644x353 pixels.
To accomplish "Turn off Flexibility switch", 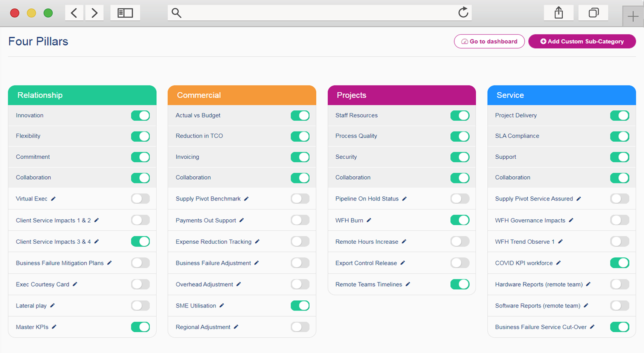I will point(140,136).
